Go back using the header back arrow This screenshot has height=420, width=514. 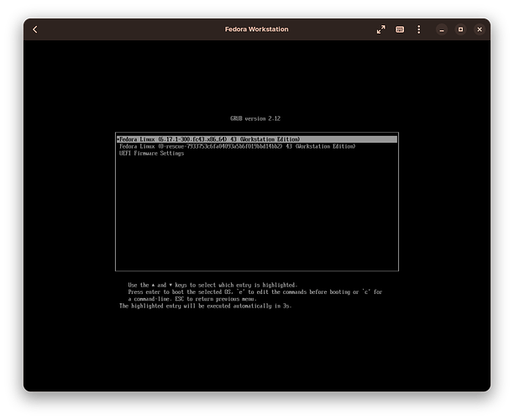tap(35, 29)
